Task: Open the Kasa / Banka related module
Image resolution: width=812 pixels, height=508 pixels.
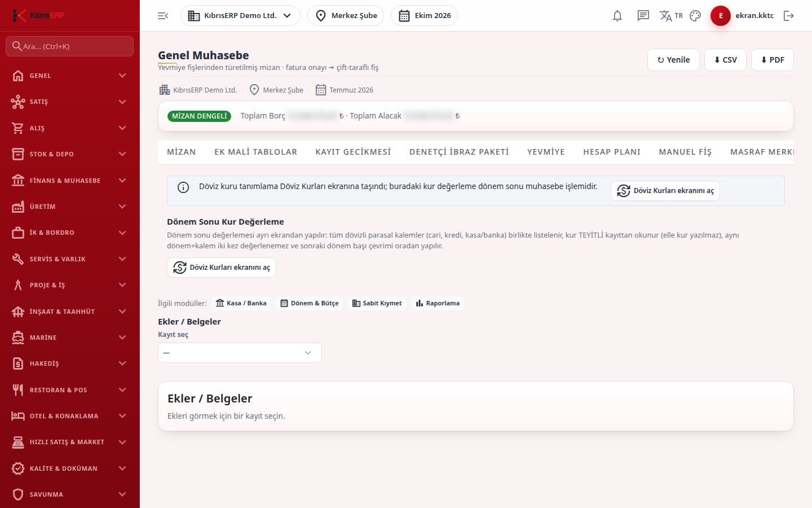Action: point(241,303)
